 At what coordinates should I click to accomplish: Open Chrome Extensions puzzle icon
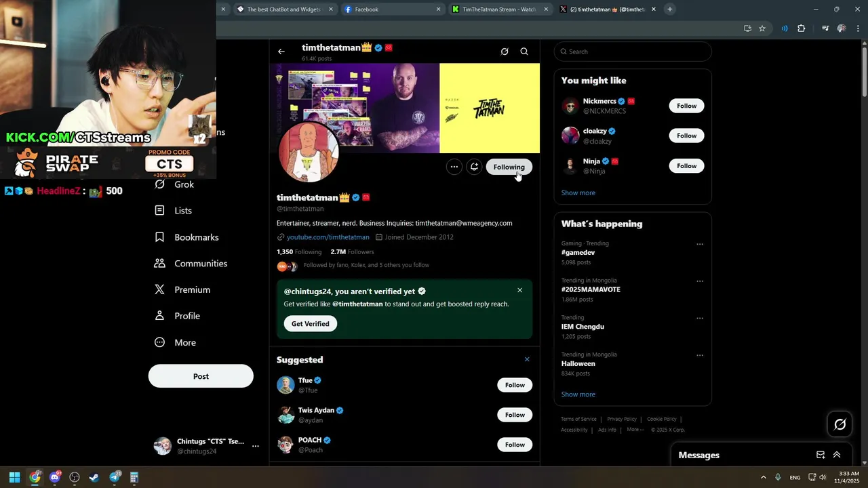(x=802, y=28)
